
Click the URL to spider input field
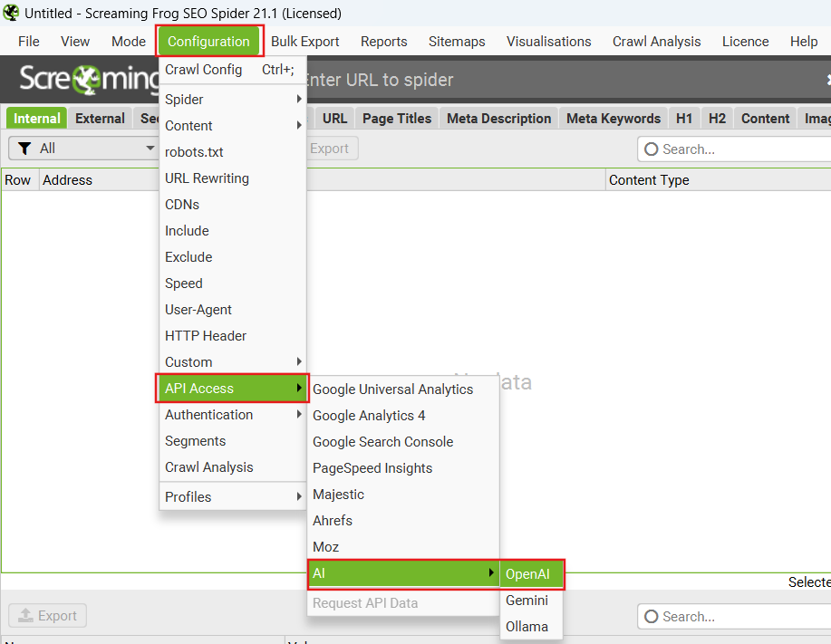click(x=562, y=80)
